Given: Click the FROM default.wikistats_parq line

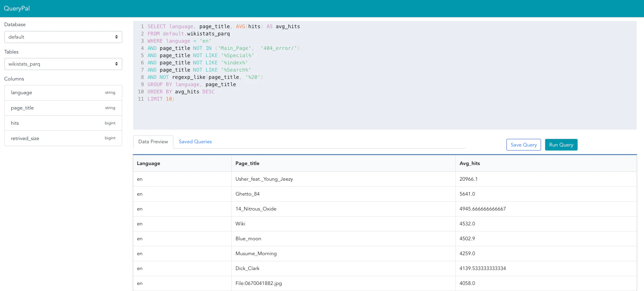Looking at the screenshot, I should (189, 34).
